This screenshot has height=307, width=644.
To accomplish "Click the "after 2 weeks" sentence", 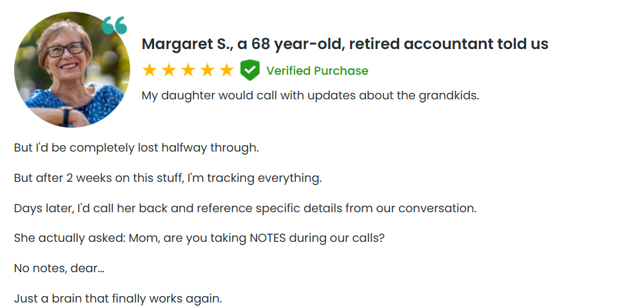I will (x=168, y=177).
